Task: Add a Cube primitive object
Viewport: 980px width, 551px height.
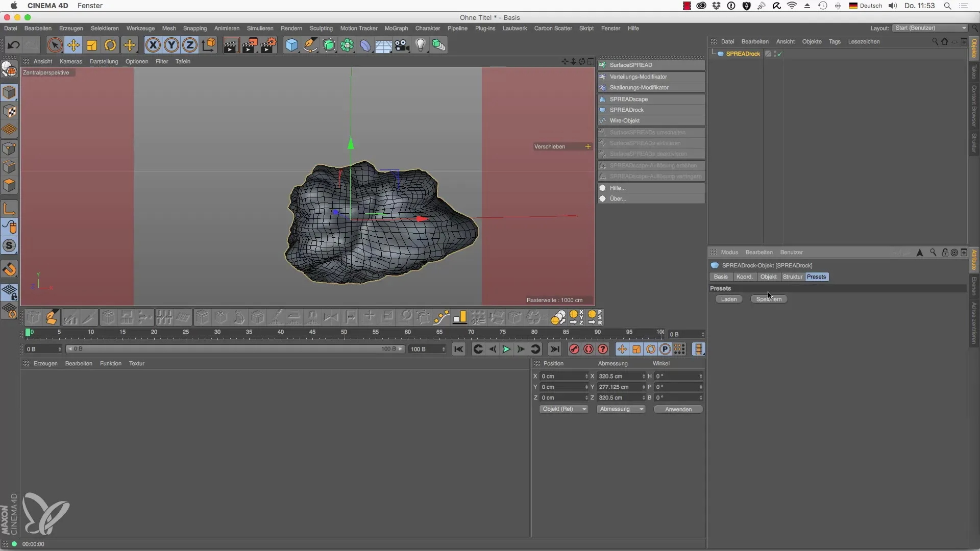Action: point(291,45)
